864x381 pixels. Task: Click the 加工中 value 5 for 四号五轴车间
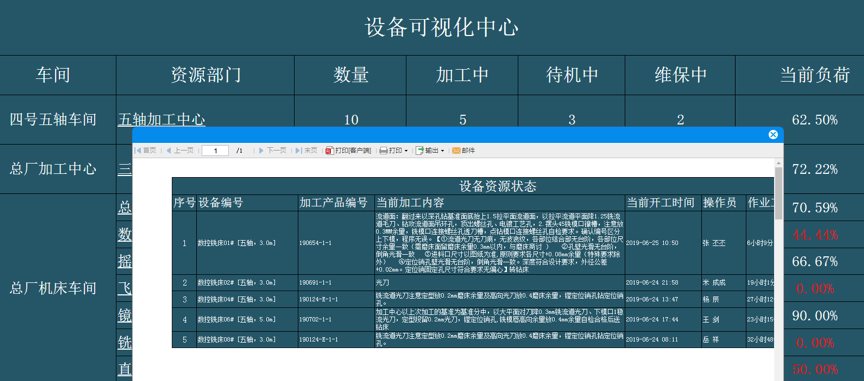click(x=462, y=120)
